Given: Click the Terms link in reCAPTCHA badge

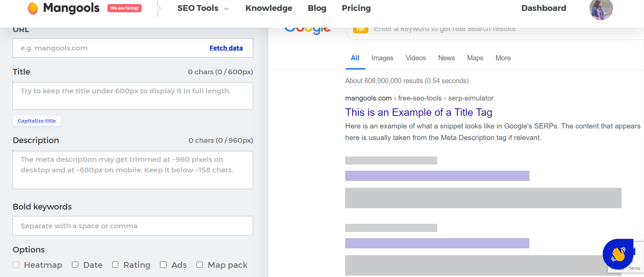Looking at the screenshot, I should tap(634, 268).
